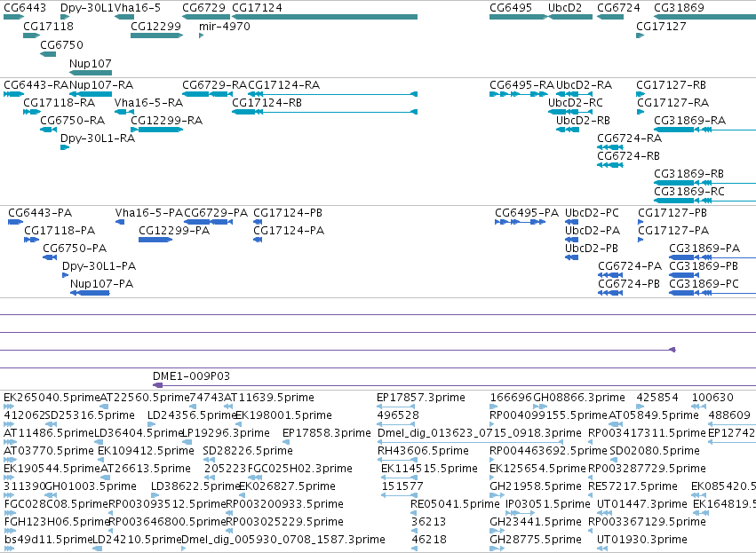Select protein Vha16-5-PA label
The height and width of the screenshot is (553, 756).
point(149,213)
